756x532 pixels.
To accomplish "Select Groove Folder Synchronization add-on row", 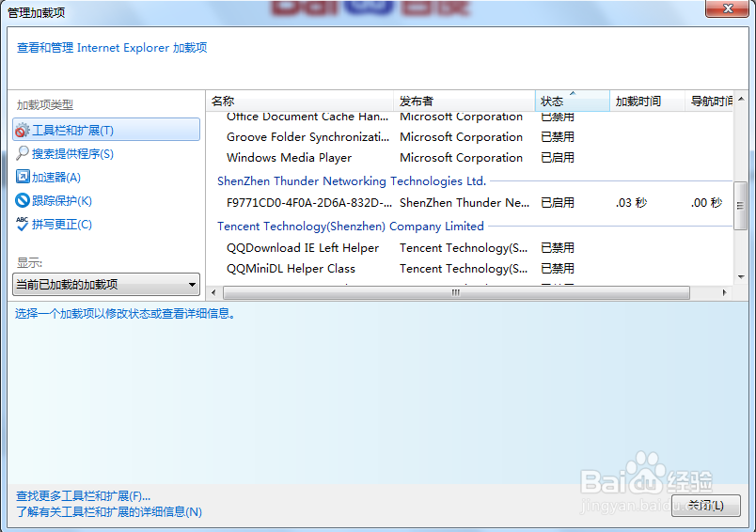I will click(469, 137).
